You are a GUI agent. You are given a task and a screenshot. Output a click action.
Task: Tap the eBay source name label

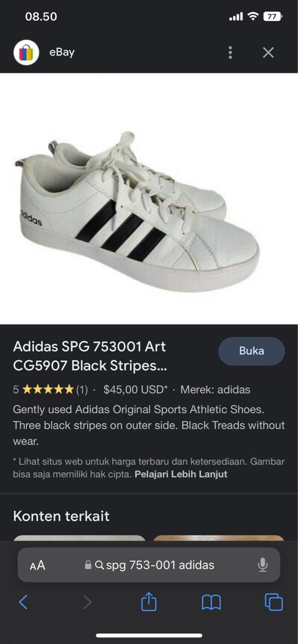coord(62,52)
